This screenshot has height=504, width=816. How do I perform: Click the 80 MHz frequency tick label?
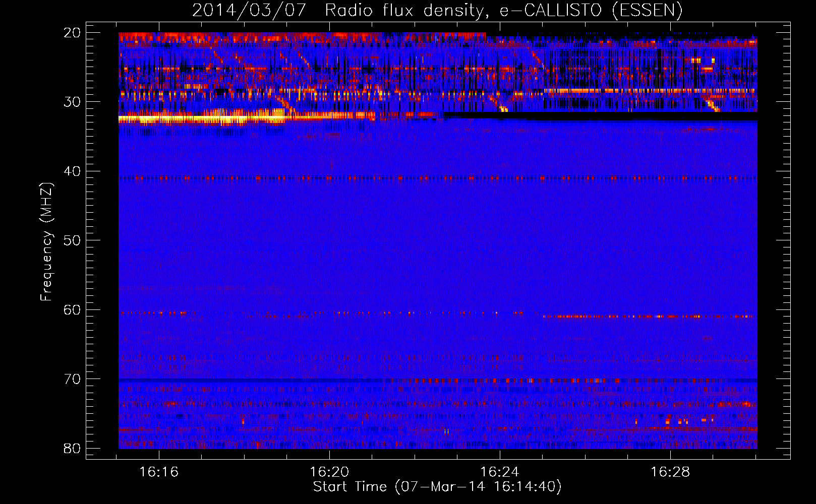[72, 449]
